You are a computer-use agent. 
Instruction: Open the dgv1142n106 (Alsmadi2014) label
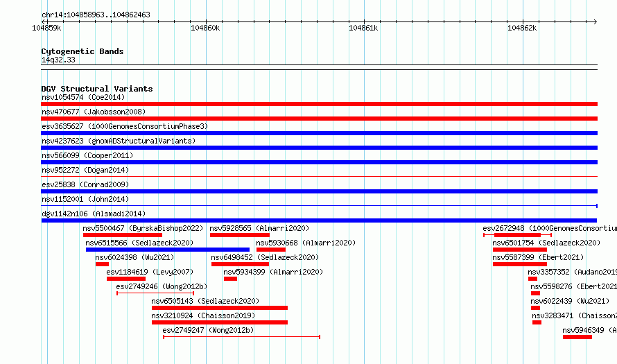pyautogui.click(x=94, y=214)
